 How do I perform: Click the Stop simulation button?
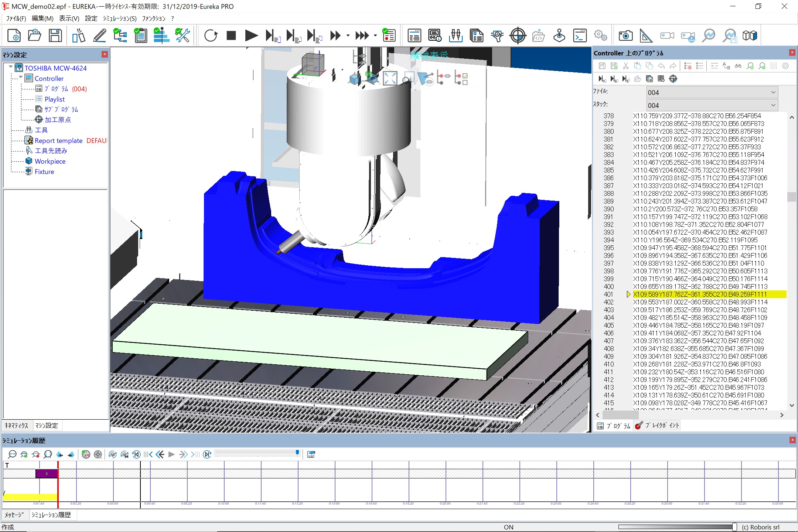[231, 36]
